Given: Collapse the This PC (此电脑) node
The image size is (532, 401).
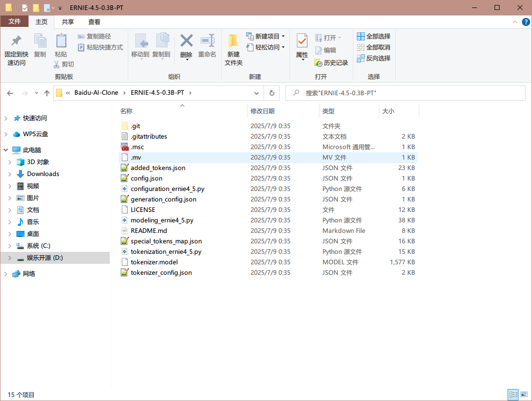Looking at the screenshot, I should pyautogui.click(x=6, y=150).
